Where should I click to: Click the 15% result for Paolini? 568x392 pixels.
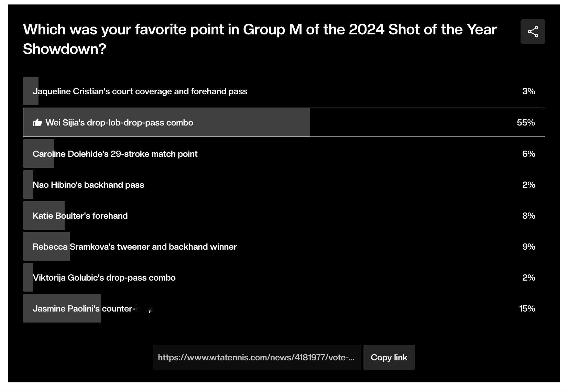point(527,308)
